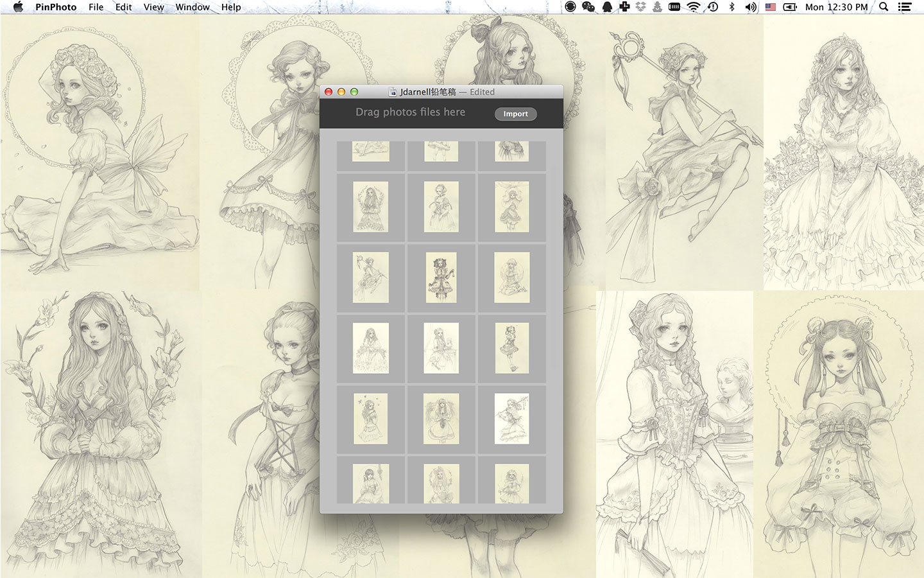924x578 pixels.
Task: Open the Edit menu
Action: (123, 7)
